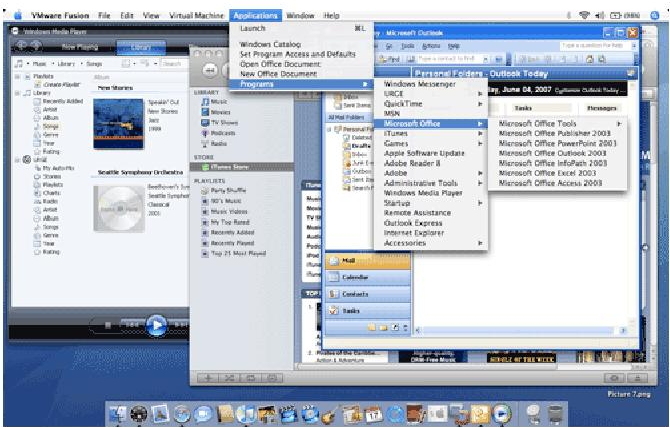Click the TV Shows icon in iTunes sidebar
This screenshot has height=427, width=670.
tap(206, 123)
